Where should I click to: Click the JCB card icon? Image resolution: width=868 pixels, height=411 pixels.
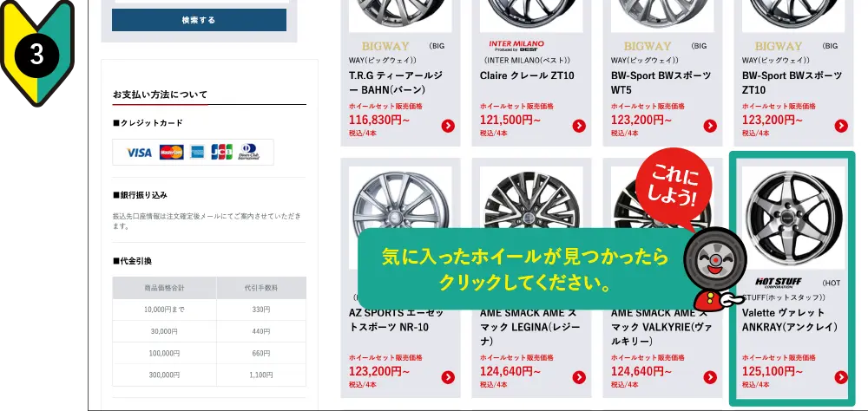pos(221,153)
